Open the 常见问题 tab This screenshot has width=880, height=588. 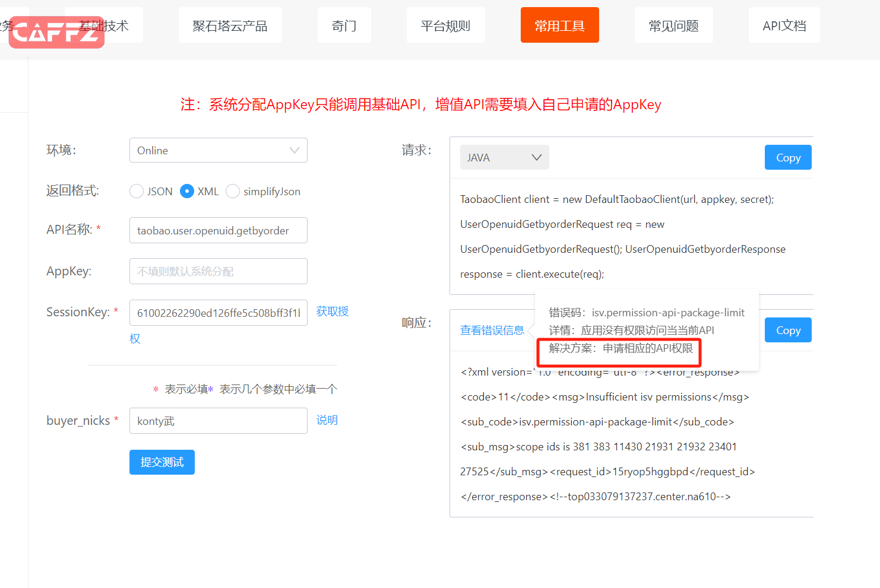(x=673, y=26)
